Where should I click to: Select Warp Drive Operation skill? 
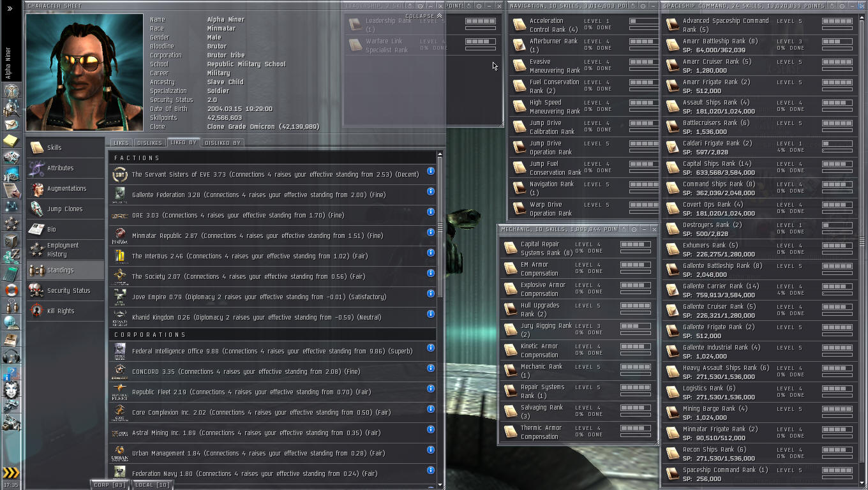click(x=585, y=209)
